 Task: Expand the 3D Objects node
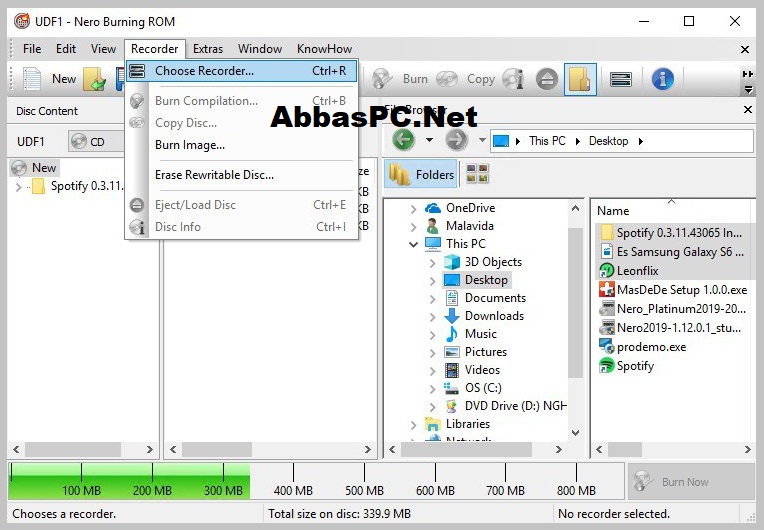tap(432, 263)
